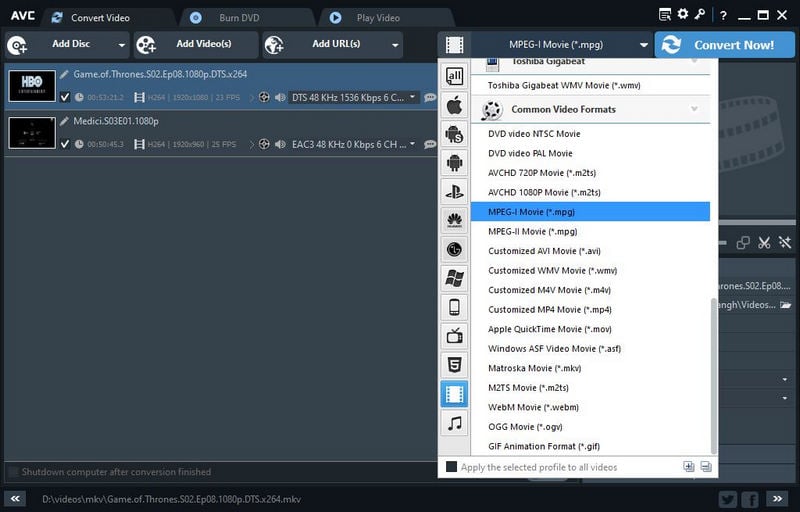Image resolution: width=800 pixels, height=512 pixels.
Task: Click the manage profiles icon in dropdown footer
Action: [x=706, y=467]
